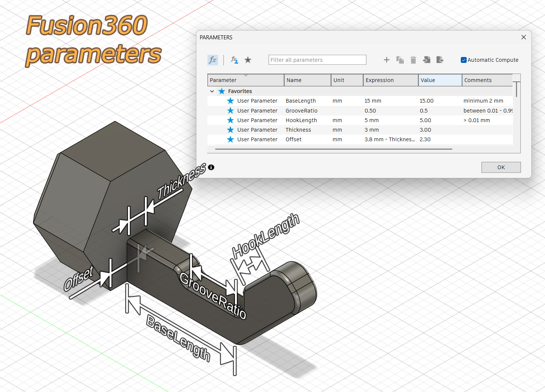Click the OK button

pyautogui.click(x=501, y=167)
